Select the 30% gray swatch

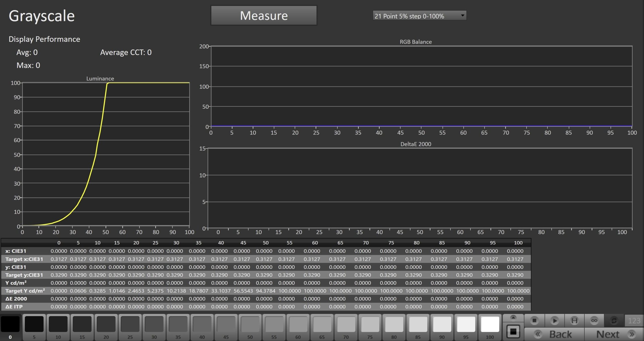pyautogui.click(x=154, y=327)
